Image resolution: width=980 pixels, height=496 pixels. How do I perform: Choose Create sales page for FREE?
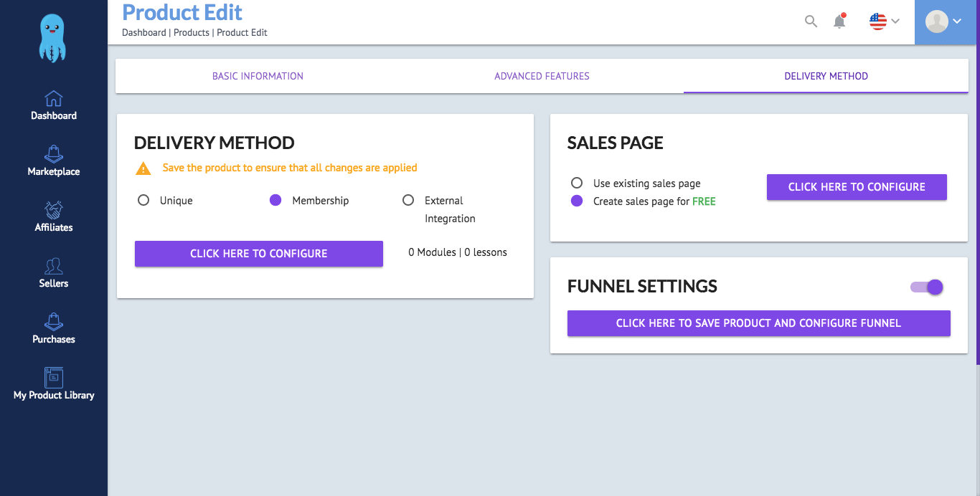[x=577, y=201]
